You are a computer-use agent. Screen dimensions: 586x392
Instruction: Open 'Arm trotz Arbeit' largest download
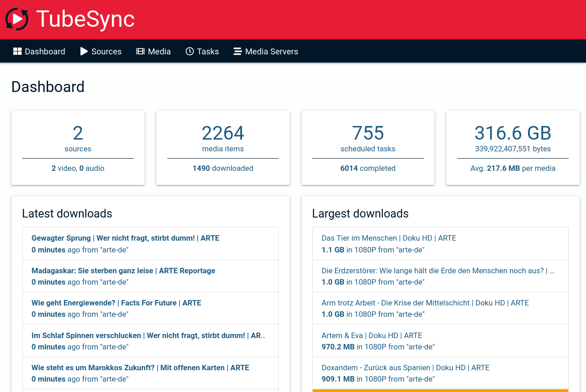tap(441, 308)
